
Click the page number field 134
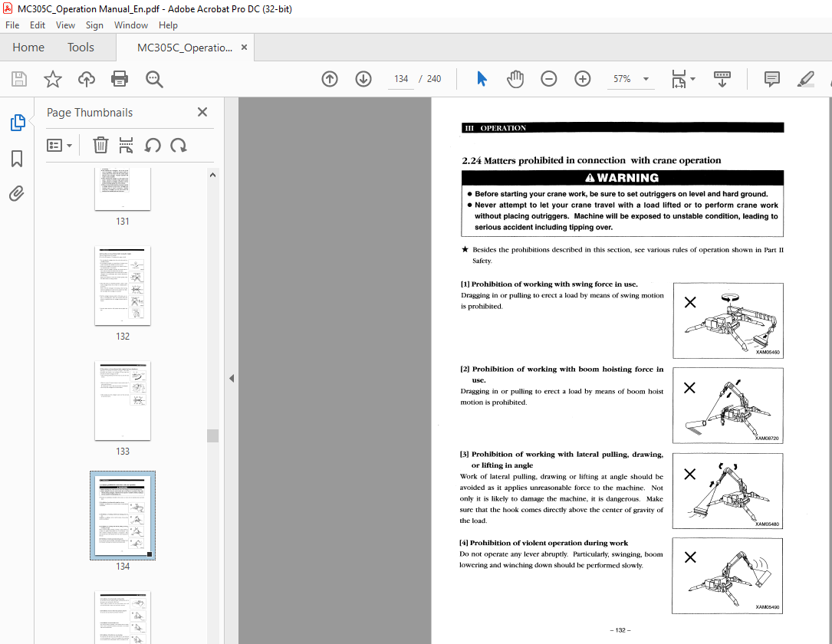(401, 79)
